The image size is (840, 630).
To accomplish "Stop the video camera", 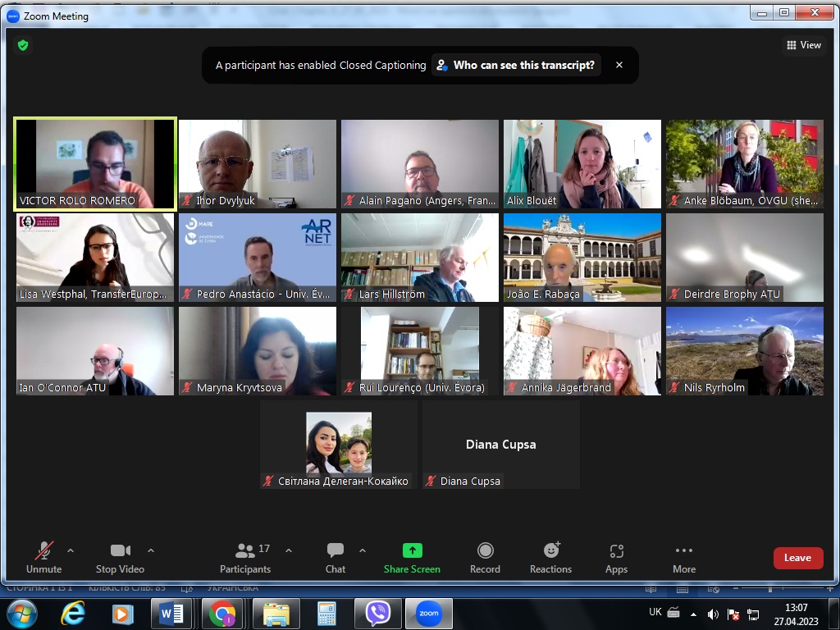I will [x=120, y=557].
